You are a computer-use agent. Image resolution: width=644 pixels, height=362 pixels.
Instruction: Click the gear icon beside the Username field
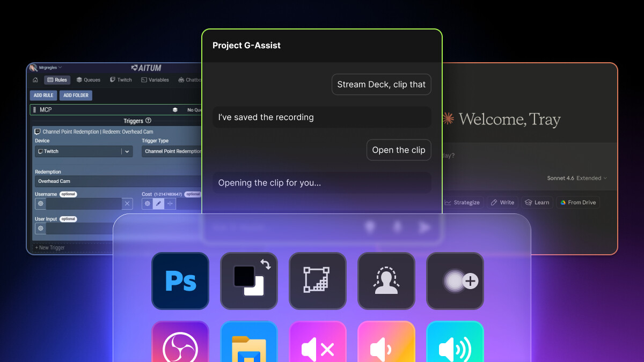(40, 204)
